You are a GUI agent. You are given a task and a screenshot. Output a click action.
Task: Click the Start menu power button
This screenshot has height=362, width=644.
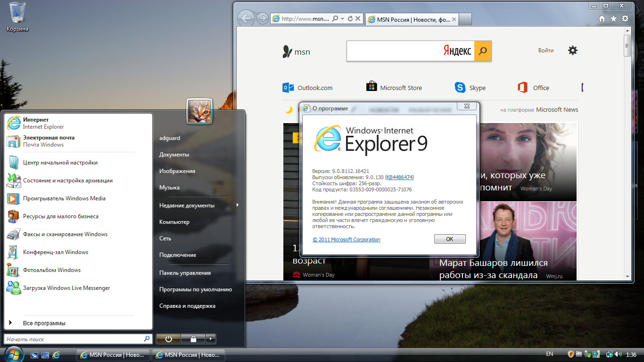click(x=168, y=339)
